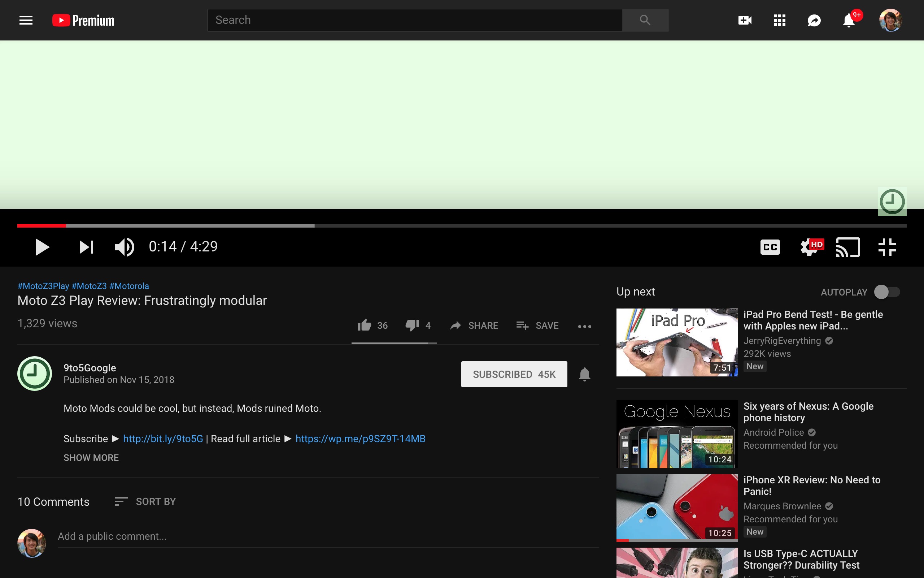Screen dimensions: 924x578
Task: Click the 1,329 views count
Action: [47, 323]
